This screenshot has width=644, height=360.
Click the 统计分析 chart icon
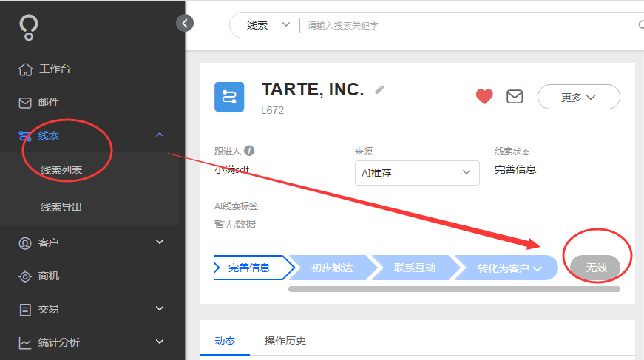(x=25, y=343)
